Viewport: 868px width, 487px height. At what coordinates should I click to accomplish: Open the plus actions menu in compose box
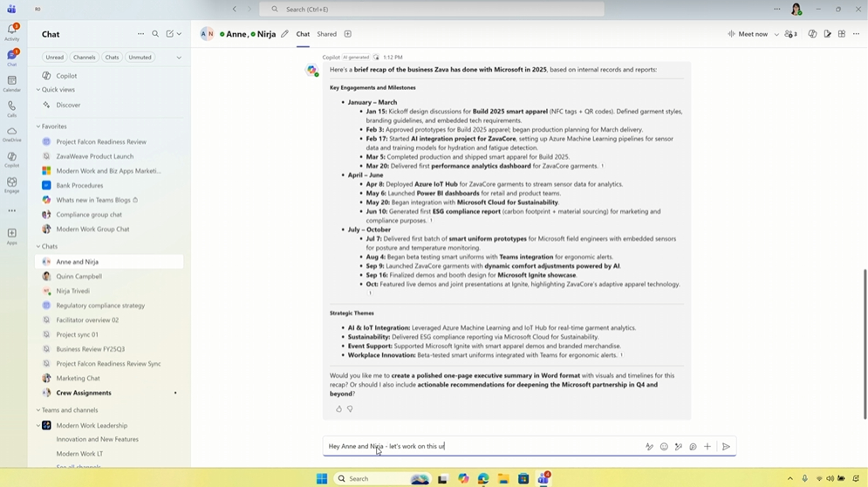tap(707, 447)
